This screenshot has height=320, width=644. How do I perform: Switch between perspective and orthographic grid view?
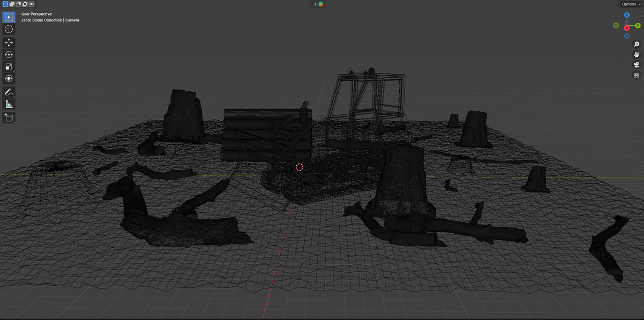click(x=636, y=75)
